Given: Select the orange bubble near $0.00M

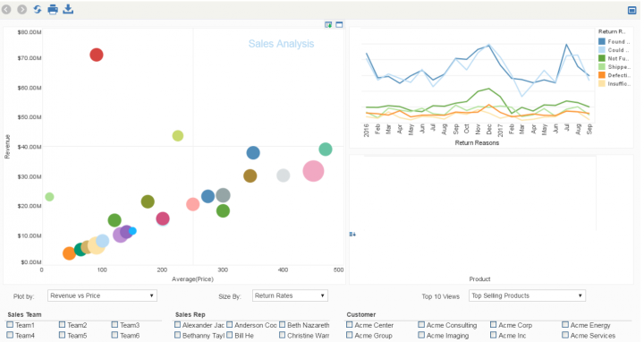Looking at the screenshot, I should click(x=69, y=253).
